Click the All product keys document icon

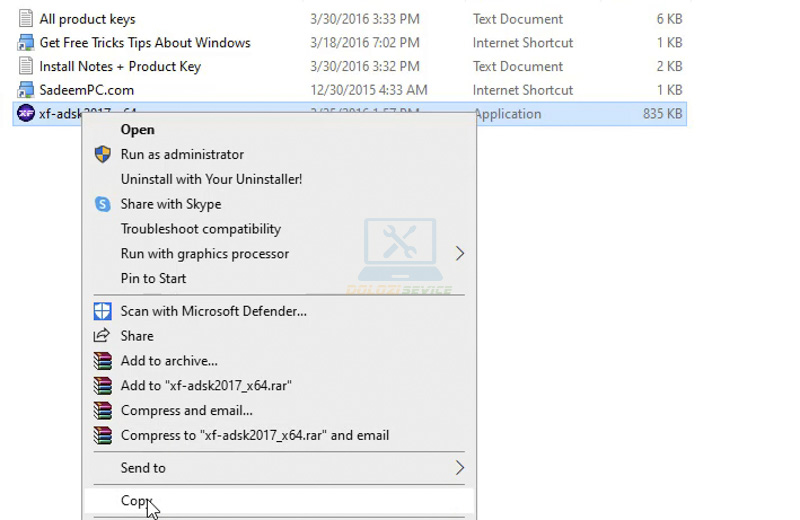tap(26, 19)
